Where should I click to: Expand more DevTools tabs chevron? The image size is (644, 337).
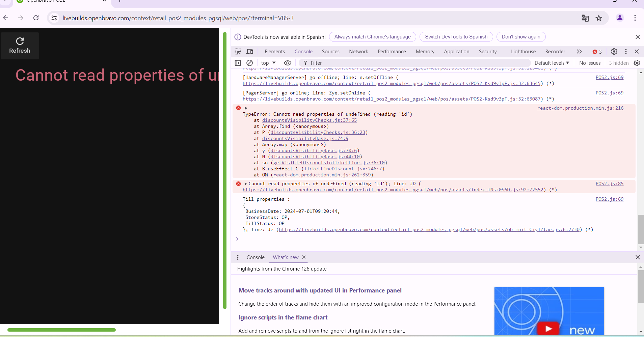click(579, 52)
